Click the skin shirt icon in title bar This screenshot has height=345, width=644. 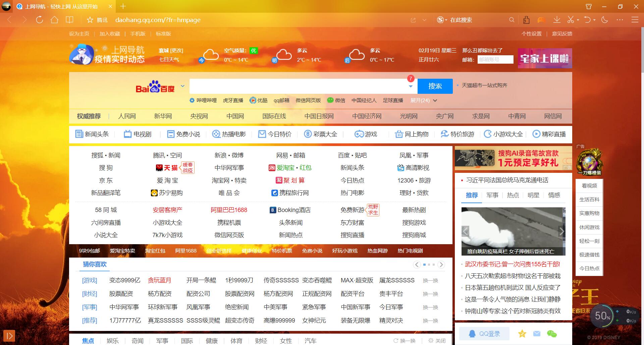(x=589, y=6)
